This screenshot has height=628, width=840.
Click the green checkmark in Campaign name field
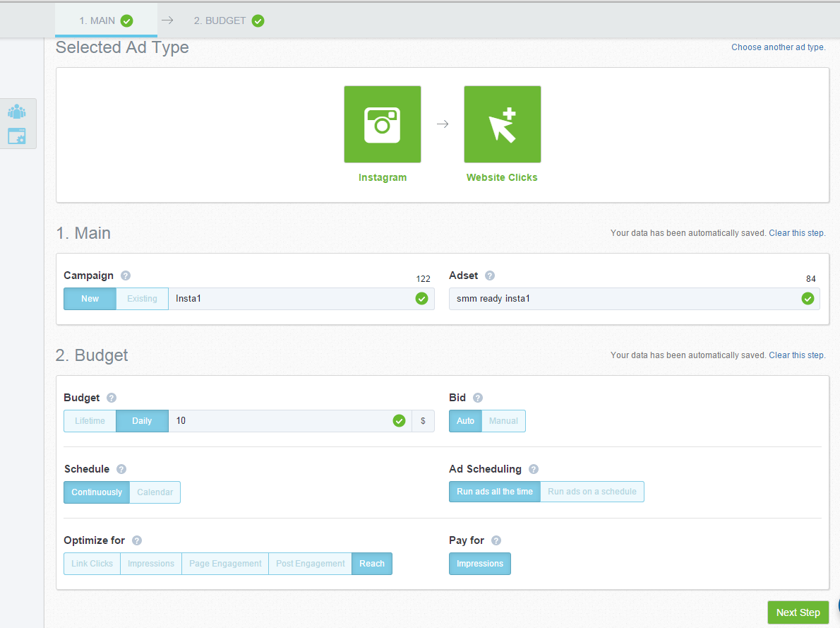point(421,299)
